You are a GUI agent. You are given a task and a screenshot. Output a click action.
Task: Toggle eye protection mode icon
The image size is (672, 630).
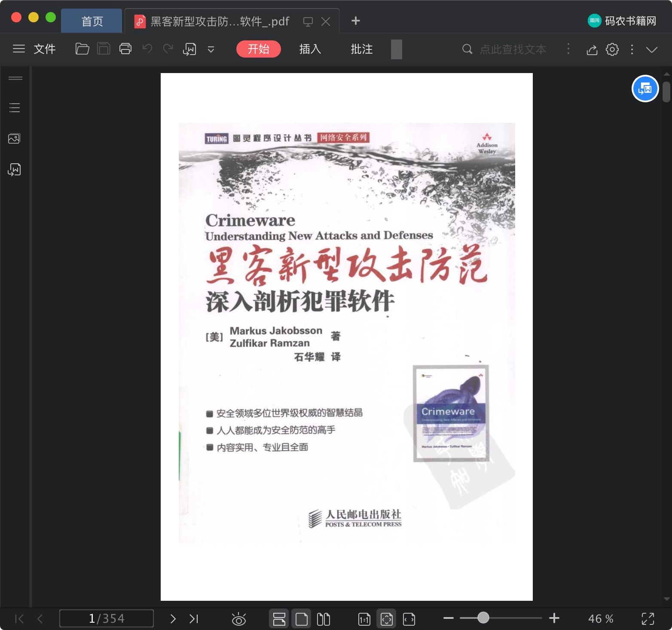(239, 619)
